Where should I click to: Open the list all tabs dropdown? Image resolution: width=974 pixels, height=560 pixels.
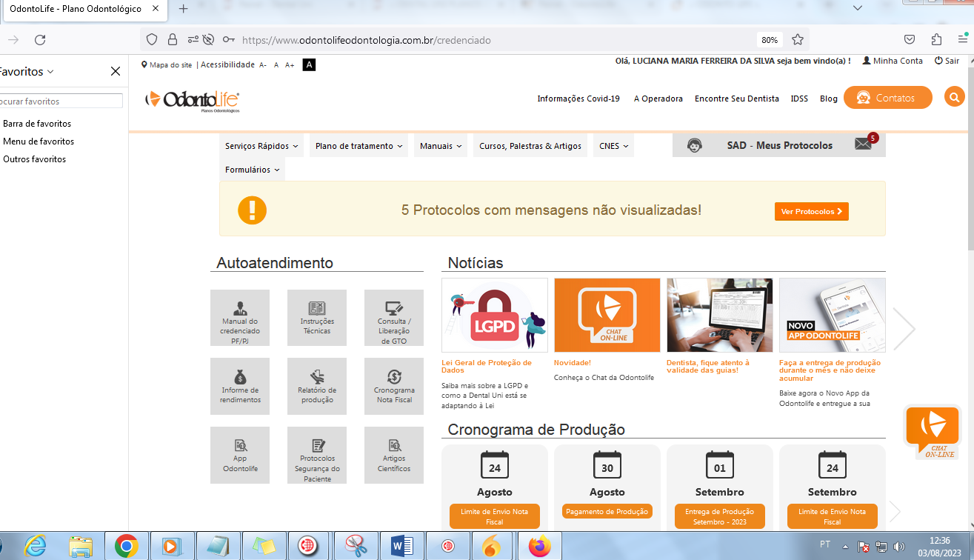pos(858,8)
